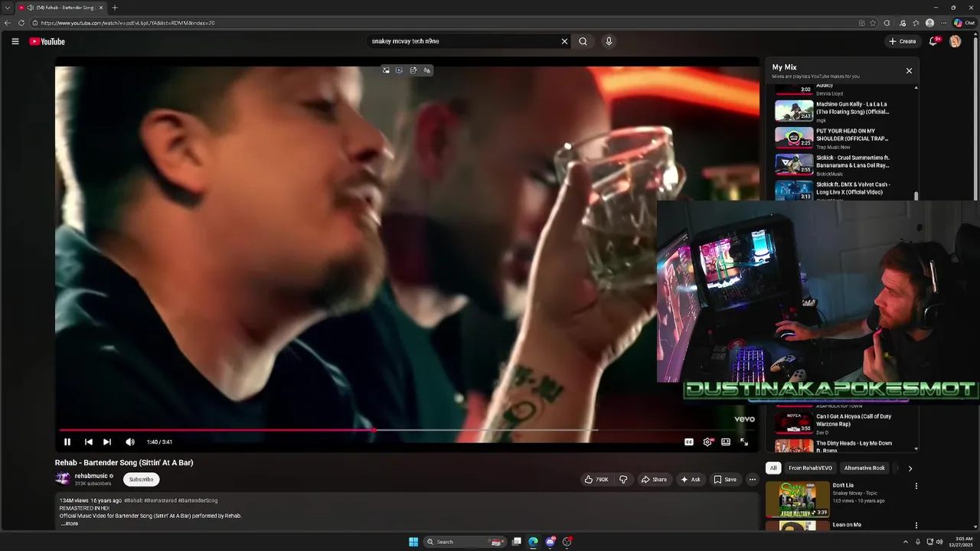Open rehabmusic channel avatar
The width and height of the screenshot is (980, 551).
pyautogui.click(x=63, y=479)
